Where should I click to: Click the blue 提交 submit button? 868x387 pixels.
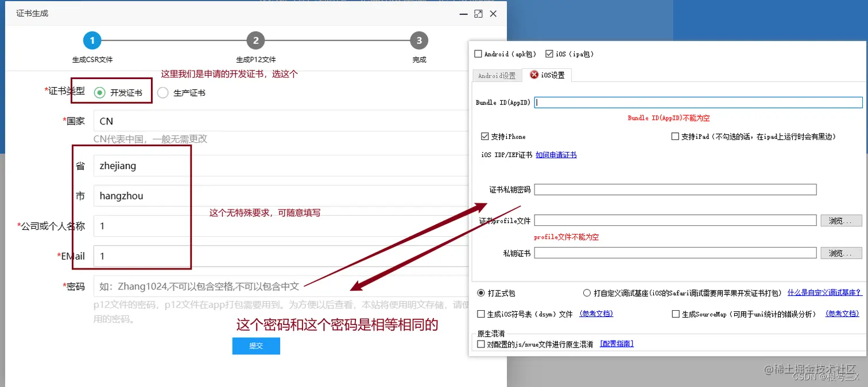[x=256, y=346]
